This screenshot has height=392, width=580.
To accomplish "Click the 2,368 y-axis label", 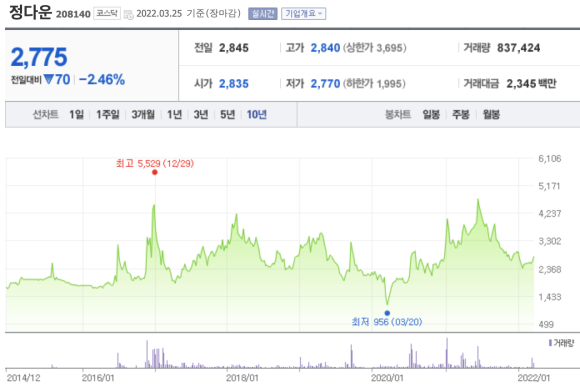I will (550, 269).
